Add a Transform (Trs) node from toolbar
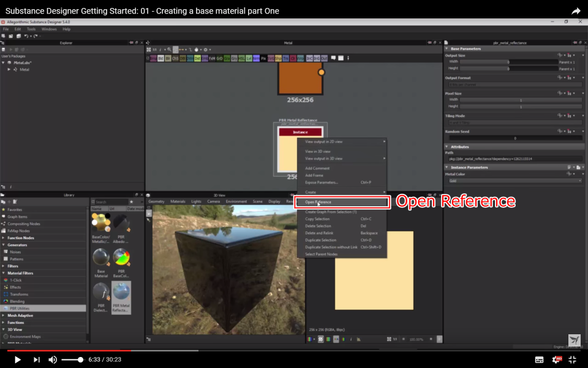This screenshot has width=588, height=368. pos(285,58)
